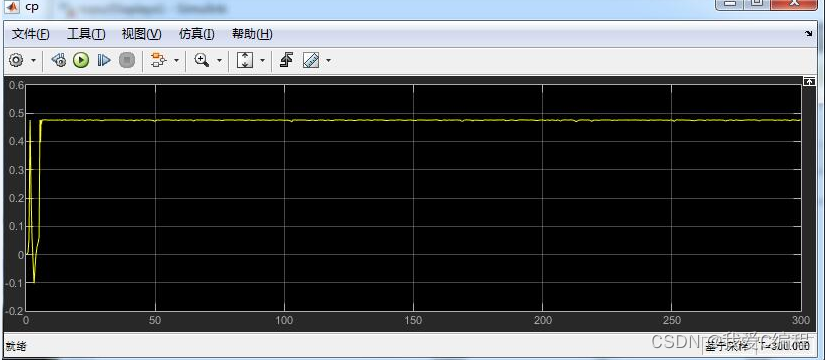825x360 pixels.
Task: Click the maximize axes icon above plot
Action: pyautogui.click(x=809, y=81)
